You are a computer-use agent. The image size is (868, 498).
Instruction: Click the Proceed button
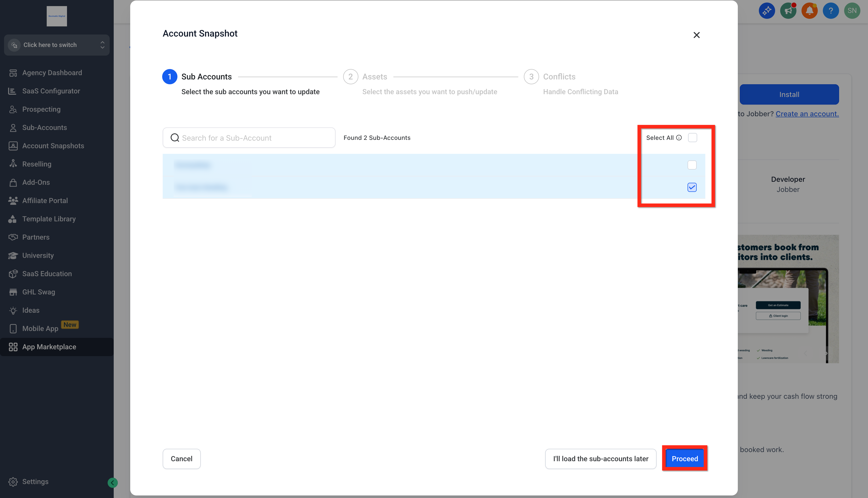685,459
